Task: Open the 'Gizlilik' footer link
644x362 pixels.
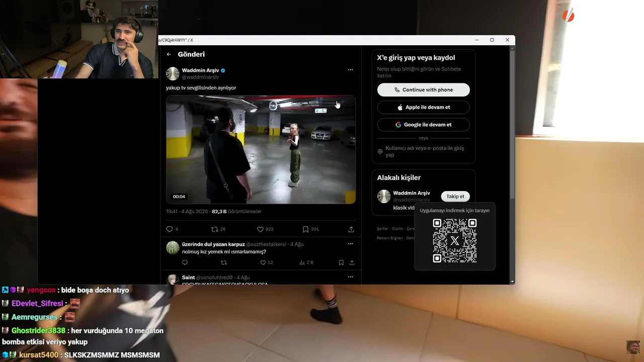Action: [x=397, y=229]
